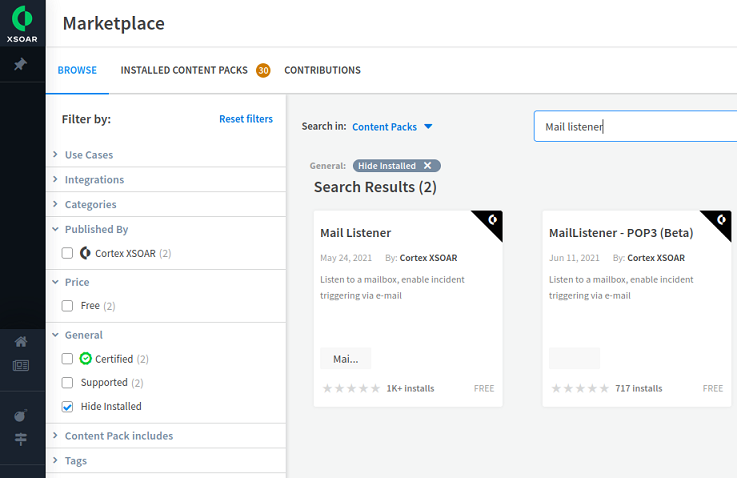Click the bomb icon in the left sidebar
Screen dimensions: 737x478
21,415
